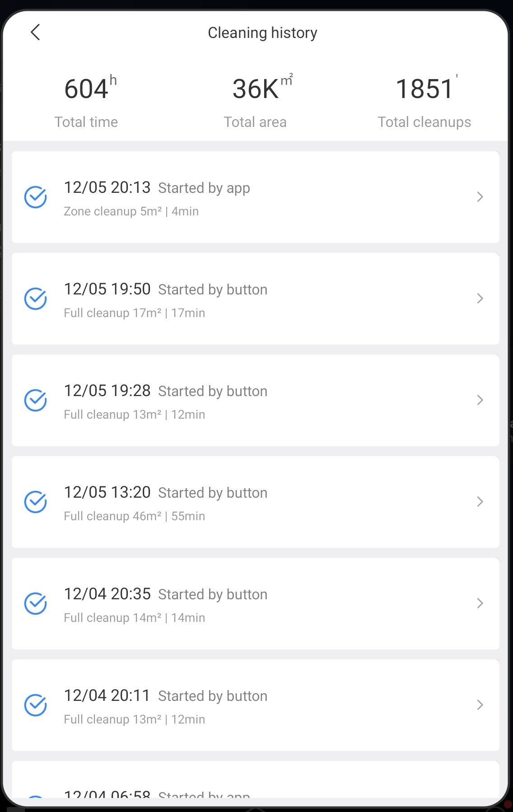Expand chevron for 12/04 20:35 full cleanup
This screenshot has height=812, width=513.
pyautogui.click(x=480, y=603)
